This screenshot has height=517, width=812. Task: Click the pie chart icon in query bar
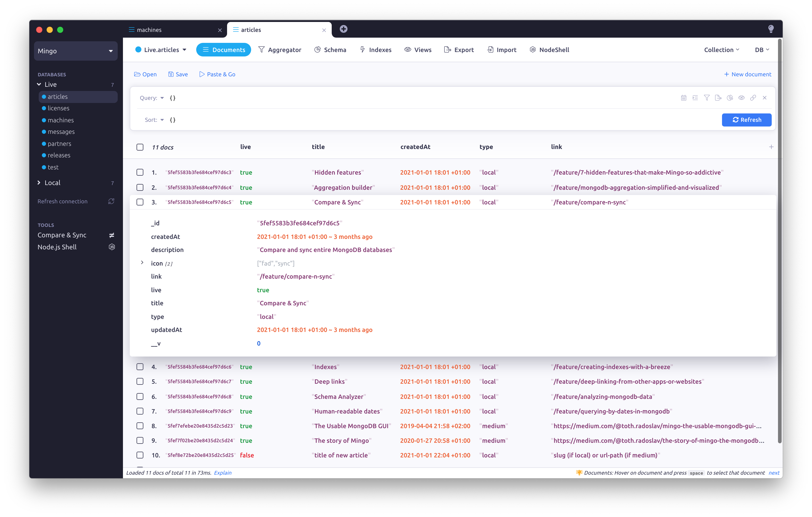tap(730, 98)
